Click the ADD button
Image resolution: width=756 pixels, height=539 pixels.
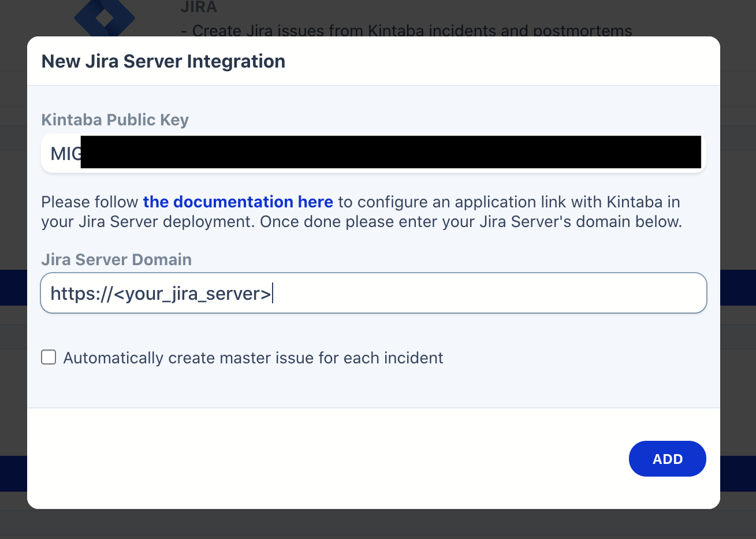click(x=667, y=459)
